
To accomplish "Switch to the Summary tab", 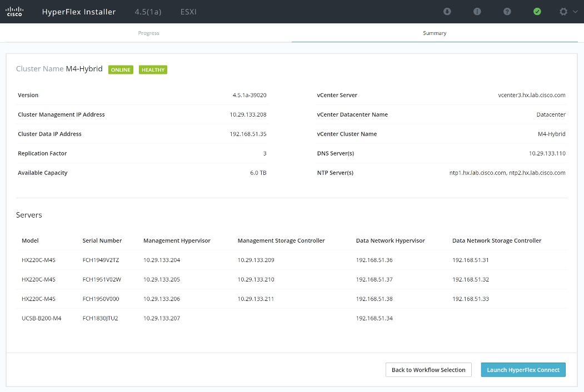I will coord(435,33).
